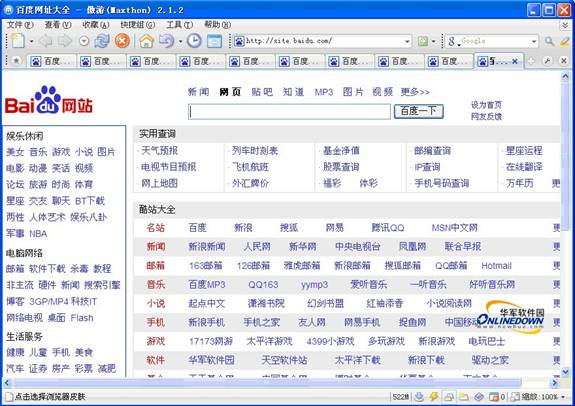Screen dimensions: 575x406
Task: Click the highlighter pen icon
Action: pyautogui.click(x=565, y=41)
